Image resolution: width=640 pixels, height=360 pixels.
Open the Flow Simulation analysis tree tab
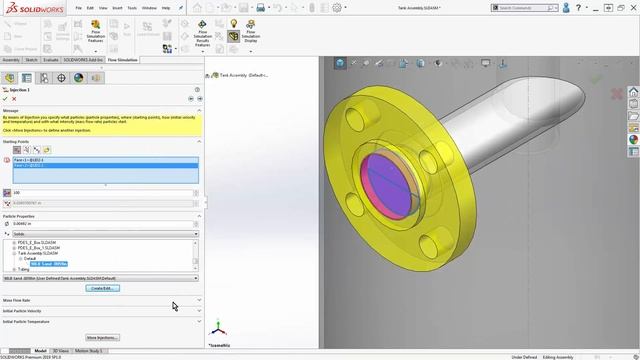click(96, 78)
